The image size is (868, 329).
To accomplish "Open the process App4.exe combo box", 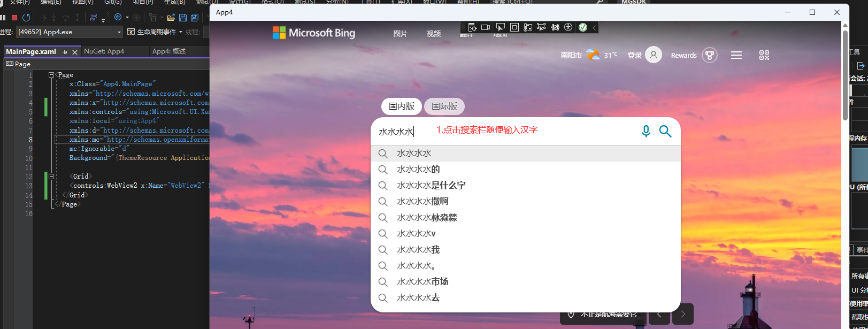I will 70,32.
